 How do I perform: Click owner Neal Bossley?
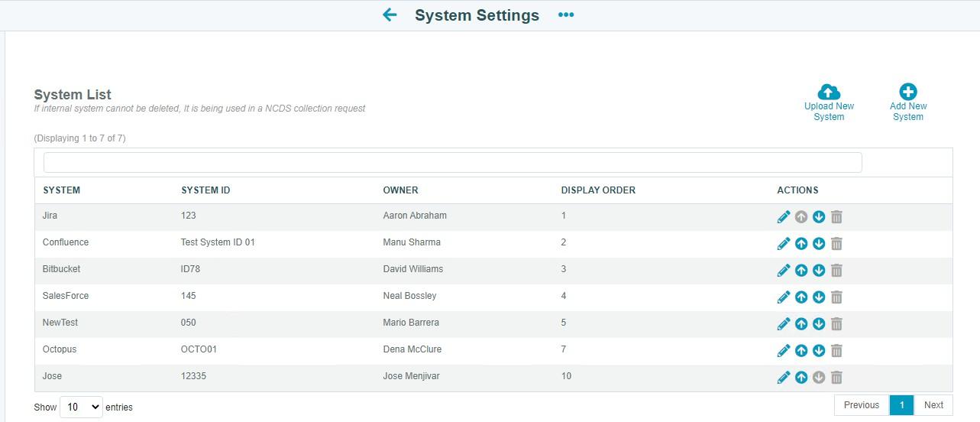[x=409, y=296]
